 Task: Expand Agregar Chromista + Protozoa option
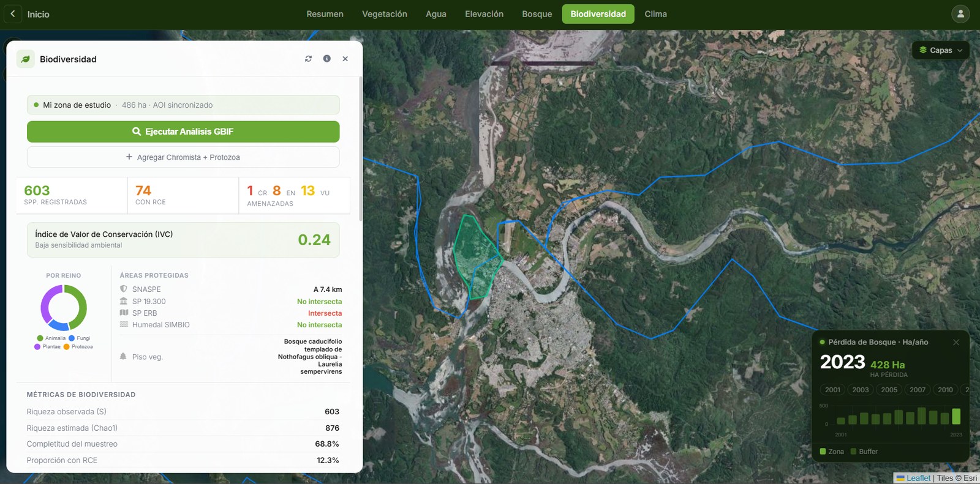point(183,157)
